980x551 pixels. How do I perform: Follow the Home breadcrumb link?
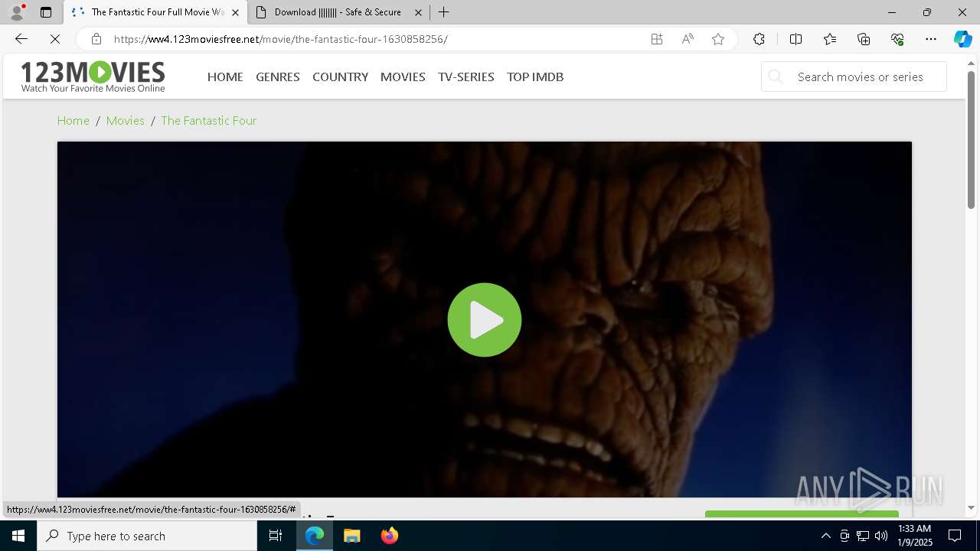click(73, 120)
